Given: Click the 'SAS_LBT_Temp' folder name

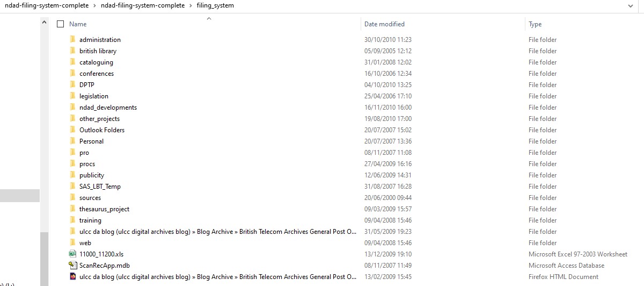Looking at the screenshot, I should point(100,186).
